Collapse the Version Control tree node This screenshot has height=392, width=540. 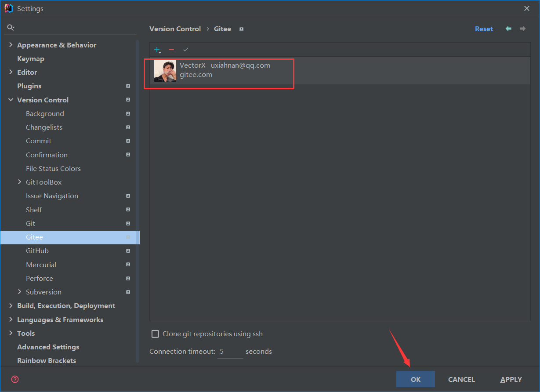11,100
